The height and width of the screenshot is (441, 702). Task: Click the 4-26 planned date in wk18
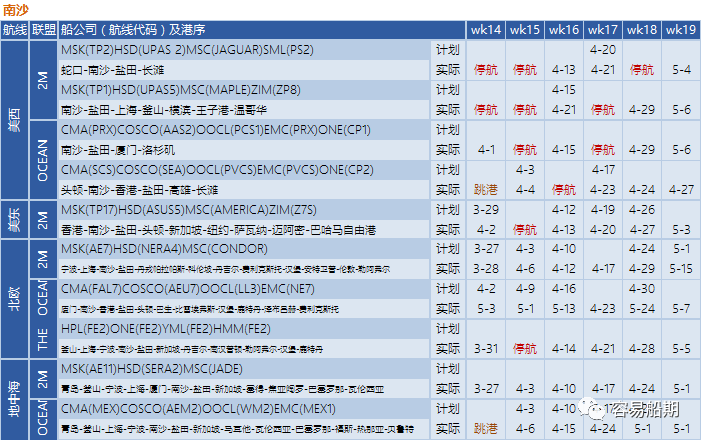pyautogui.click(x=642, y=210)
